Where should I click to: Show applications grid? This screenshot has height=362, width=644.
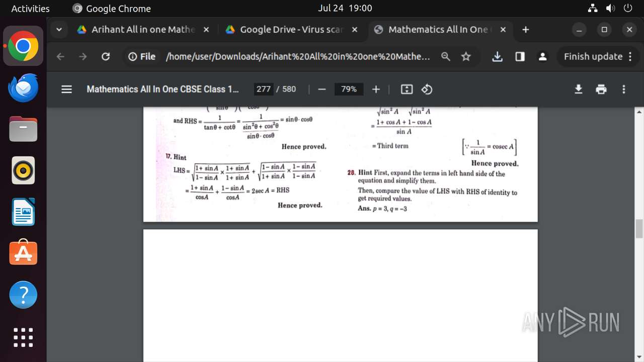23,337
